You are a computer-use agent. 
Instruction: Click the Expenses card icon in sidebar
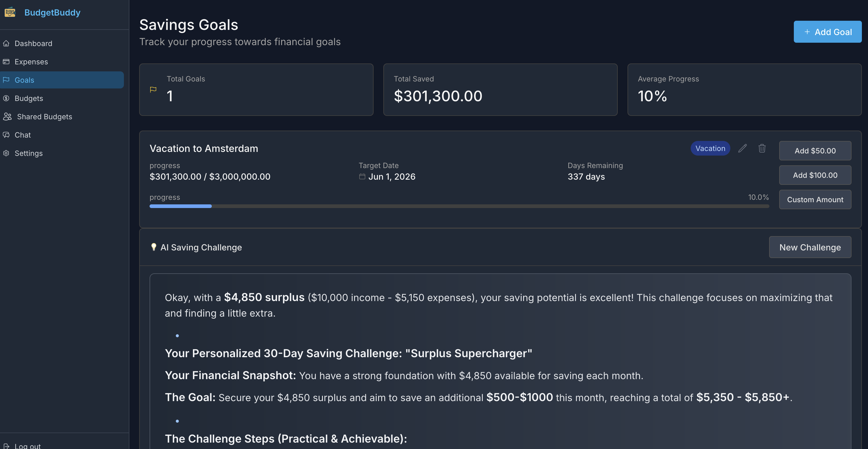6,62
